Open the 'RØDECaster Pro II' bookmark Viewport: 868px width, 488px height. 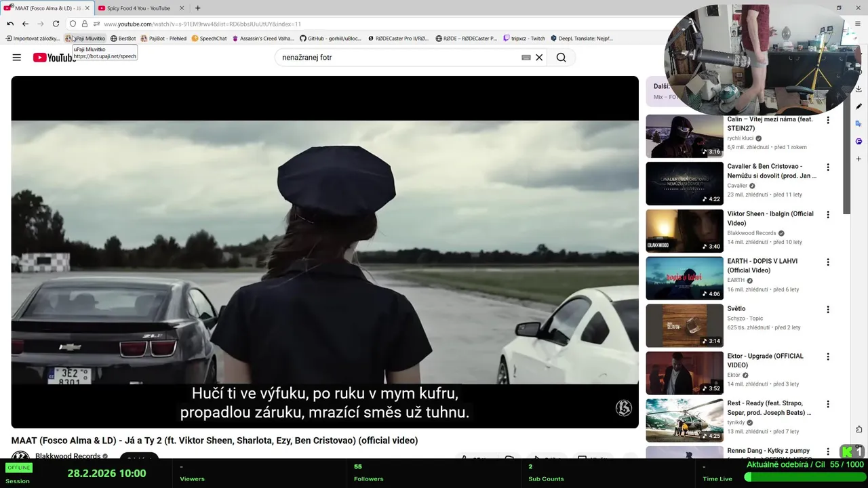398,39
